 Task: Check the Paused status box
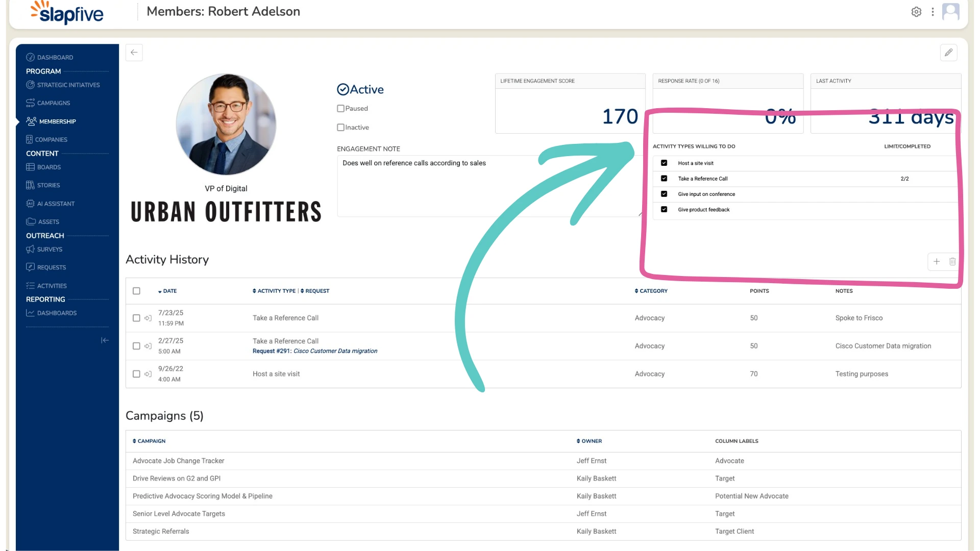(340, 109)
